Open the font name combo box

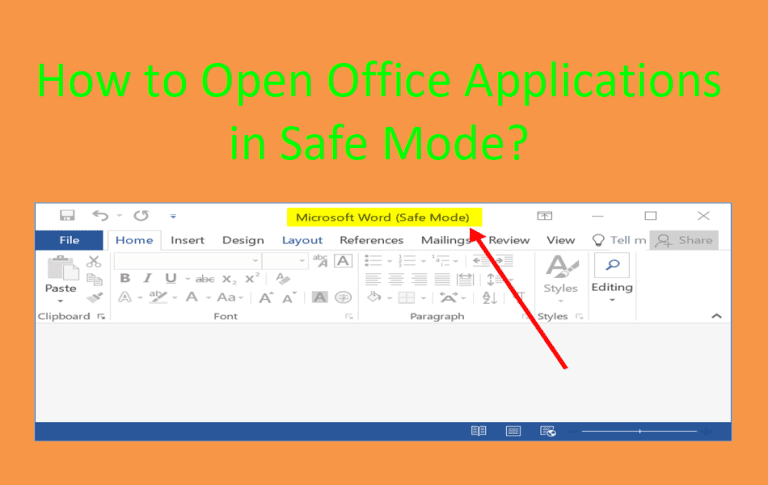click(x=187, y=261)
